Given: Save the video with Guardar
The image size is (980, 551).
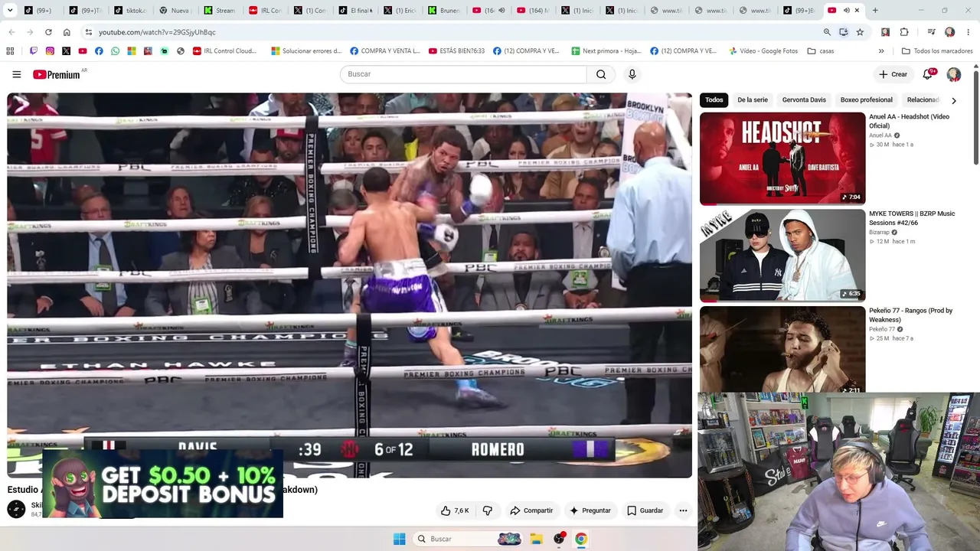Looking at the screenshot, I should [x=645, y=510].
